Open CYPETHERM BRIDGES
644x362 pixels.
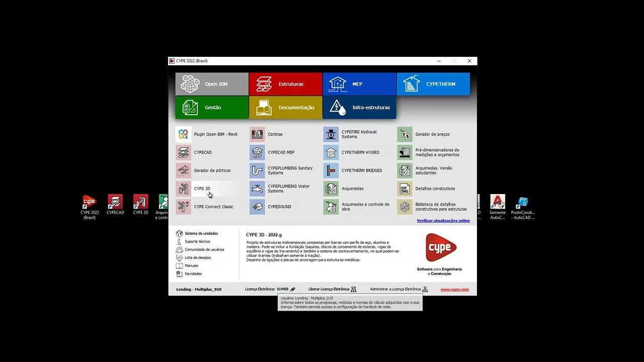(x=353, y=170)
